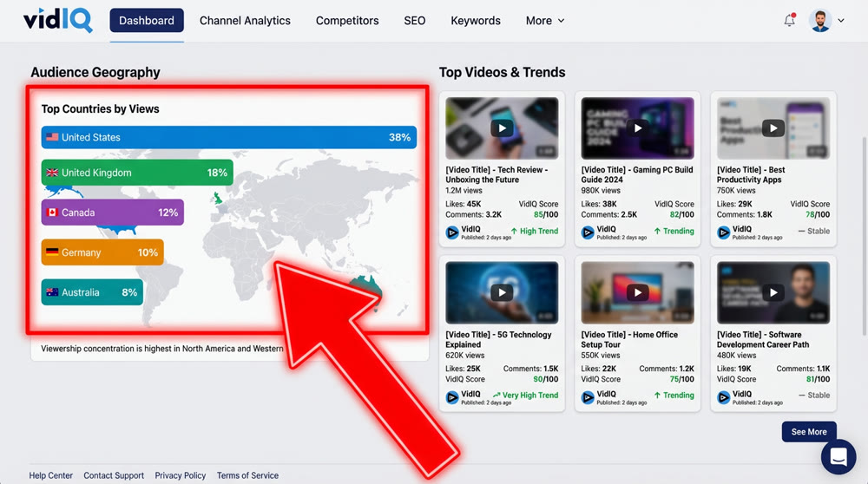Screen dimensions: 868x484
Task: Click the Canada flag icon
Action: [52, 213]
